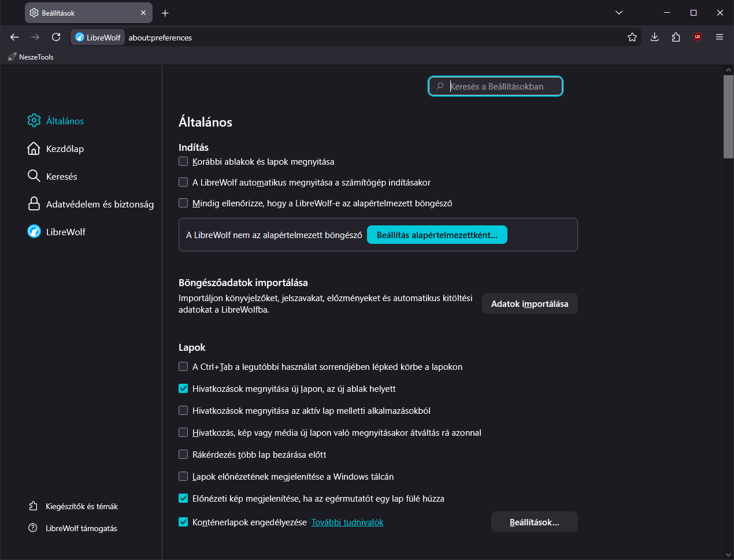Viewport: 734px width, 560px height.
Task: Open the hamburger application menu
Action: click(x=720, y=37)
